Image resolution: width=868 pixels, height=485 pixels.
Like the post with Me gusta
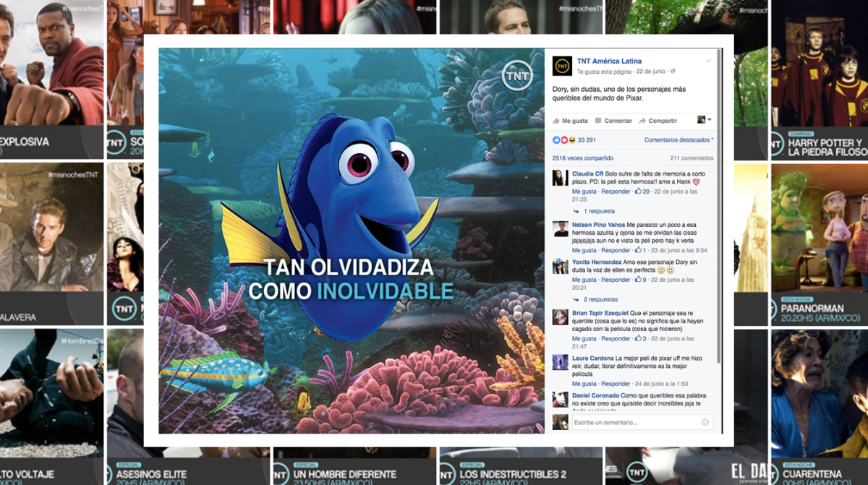(571, 121)
